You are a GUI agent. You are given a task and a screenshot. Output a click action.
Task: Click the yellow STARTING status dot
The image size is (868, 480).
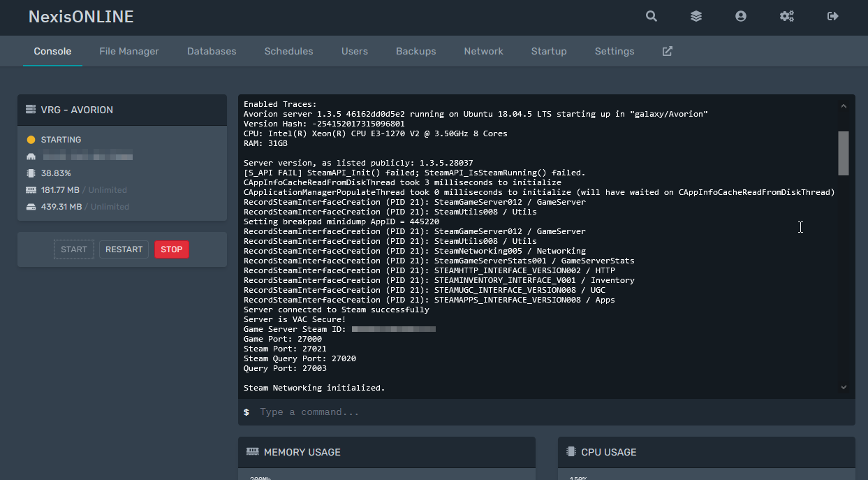point(31,140)
